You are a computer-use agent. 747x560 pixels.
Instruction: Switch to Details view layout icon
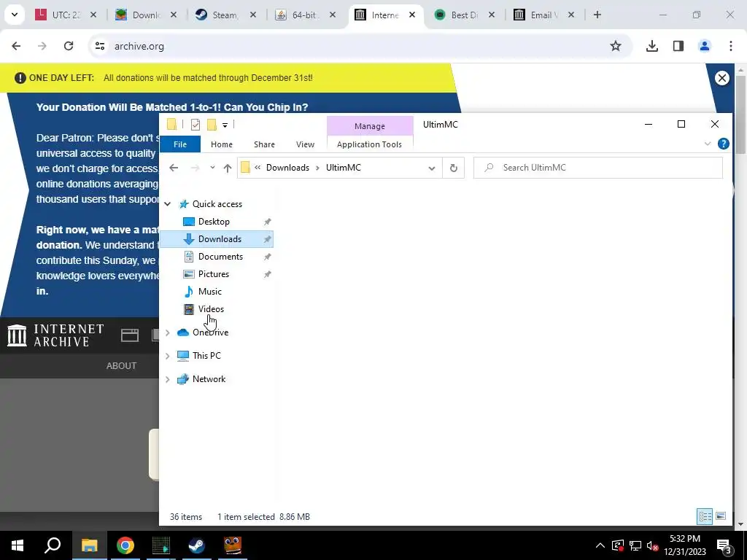coord(705,516)
